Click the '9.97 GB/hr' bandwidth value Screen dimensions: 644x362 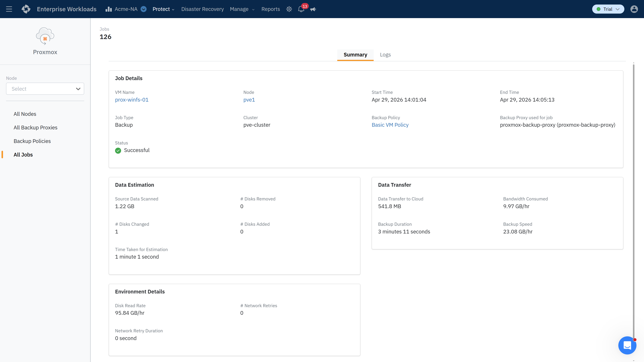[x=516, y=206]
